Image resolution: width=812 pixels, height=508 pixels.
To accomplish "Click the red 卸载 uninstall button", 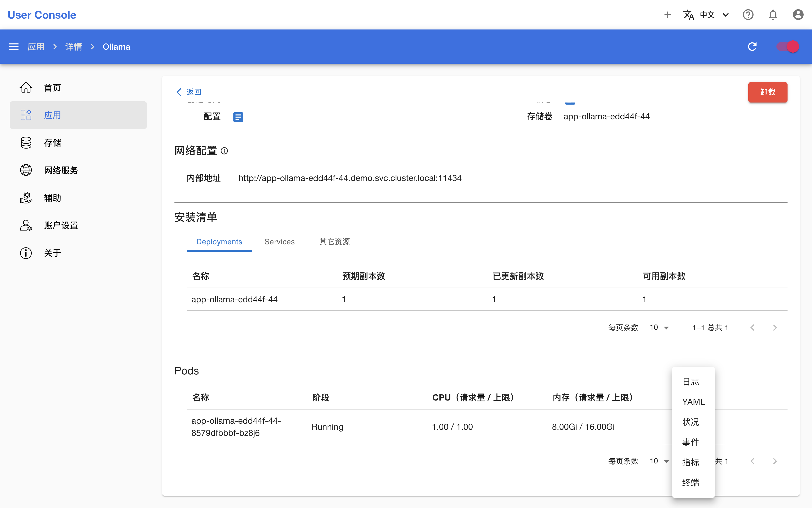I will point(767,92).
